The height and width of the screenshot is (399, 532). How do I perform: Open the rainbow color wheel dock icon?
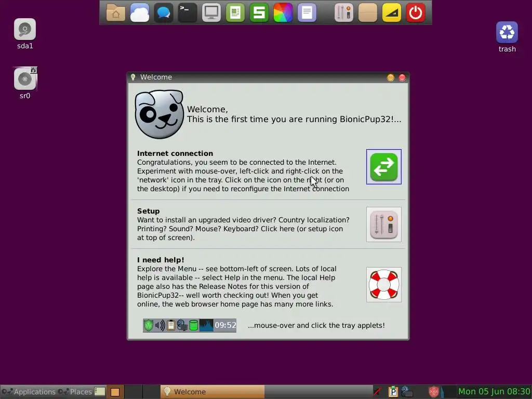(283, 13)
